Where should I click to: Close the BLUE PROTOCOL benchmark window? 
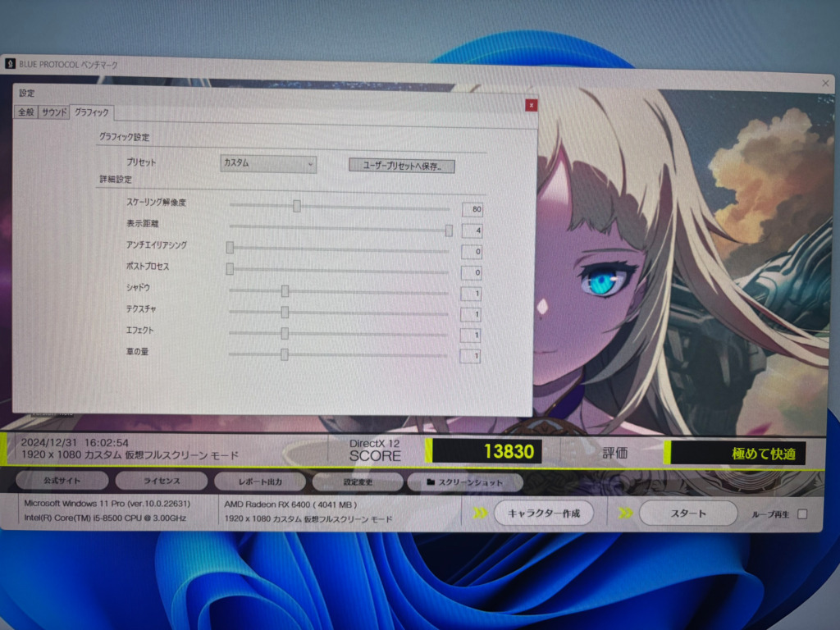(x=825, y=83)
